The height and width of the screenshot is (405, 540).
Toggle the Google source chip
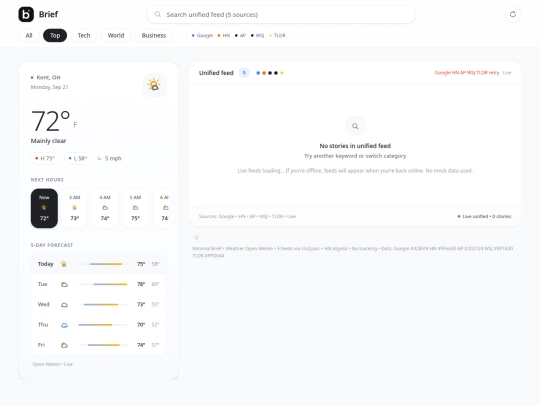coord(202,35)
